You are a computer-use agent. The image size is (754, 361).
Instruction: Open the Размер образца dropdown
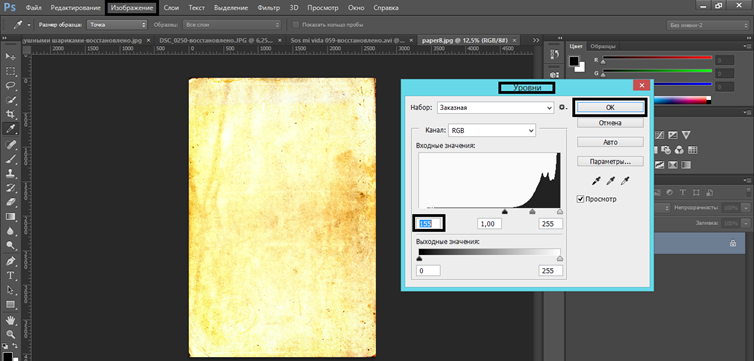coord(117,25)
